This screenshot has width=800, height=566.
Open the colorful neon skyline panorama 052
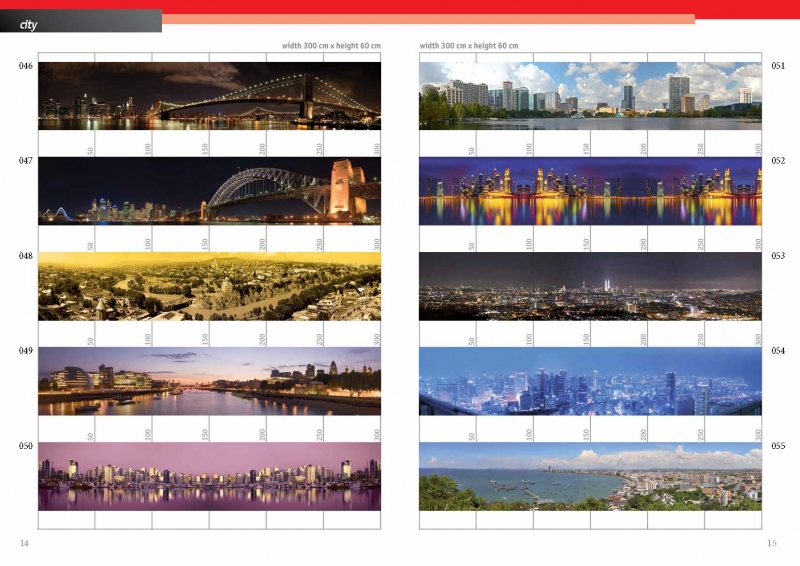pyautogui.click(x=590, y=190)
